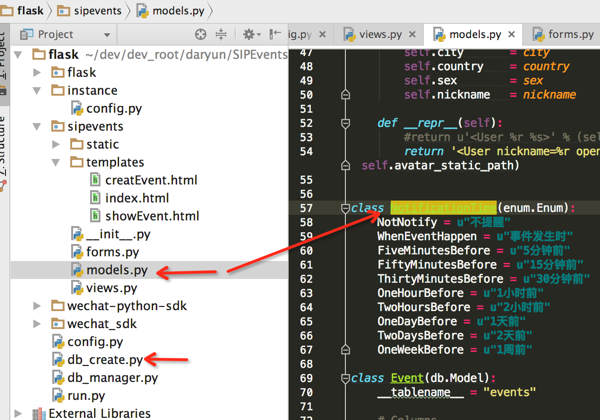The image size is (600, 420).
Task: Click the scroll-from-source crosshair icon
Action: [201, 34]
